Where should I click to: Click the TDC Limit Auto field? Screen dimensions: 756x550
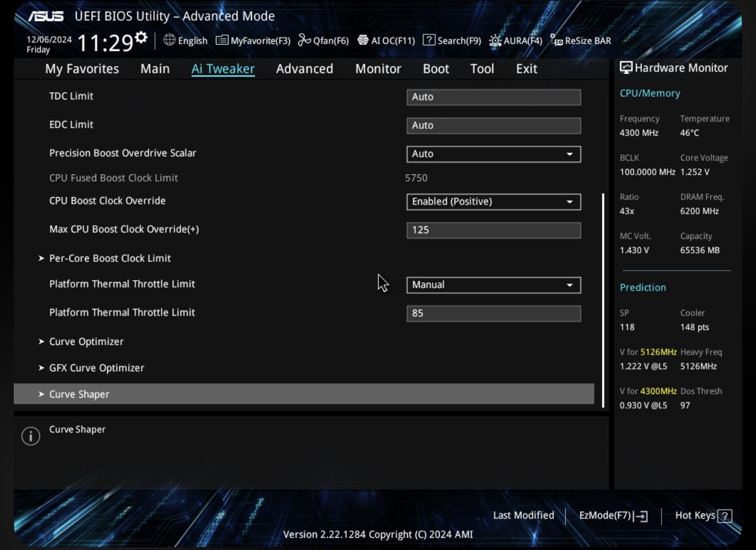tap(494, 97)
